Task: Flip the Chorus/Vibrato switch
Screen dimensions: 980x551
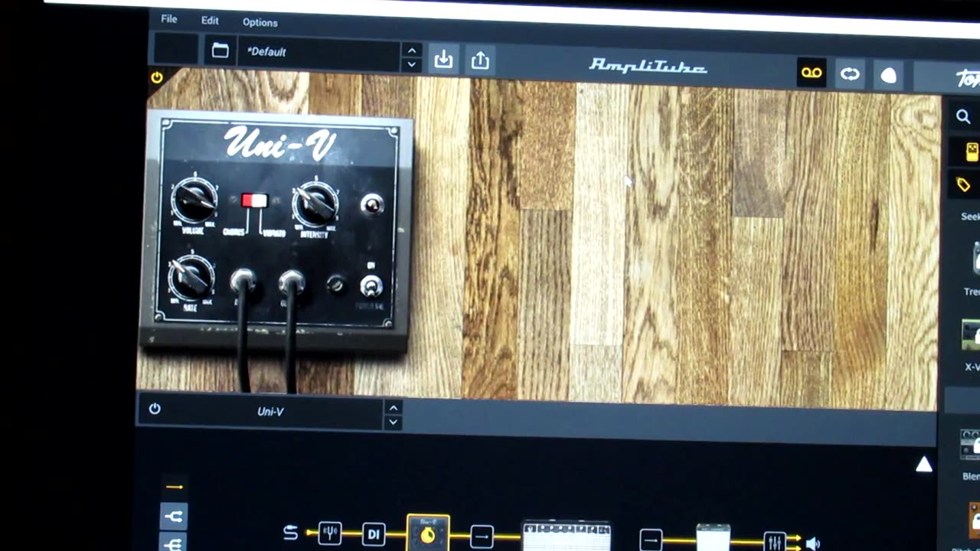Action: pyautogui.click(x=254, y=201)
